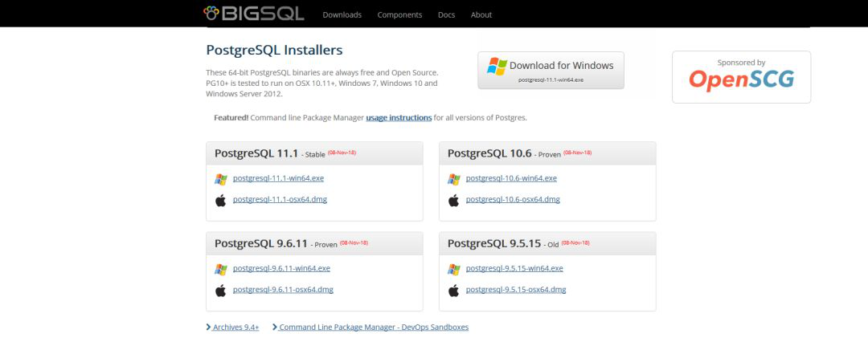The image size is (868, 350).
Task: Open Command Line Package Manager DevOps Sandboxes
Action: (x=373, y=328)
